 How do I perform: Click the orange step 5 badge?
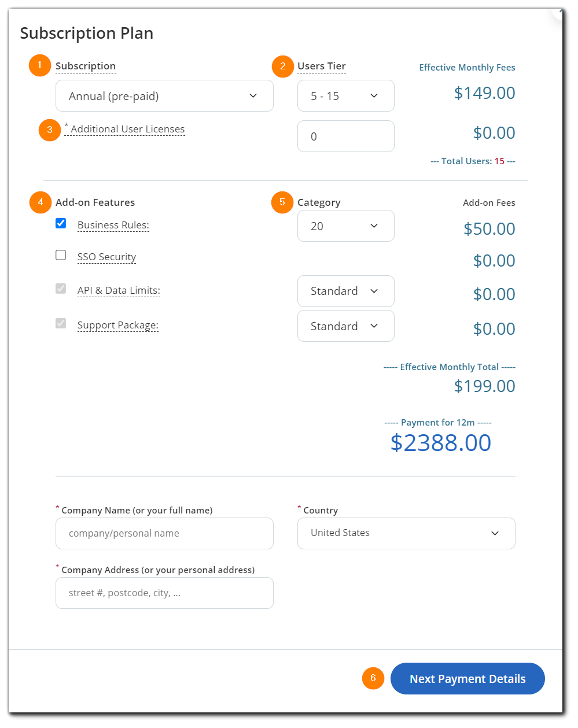pyautogui.click(x=282, y=202)
